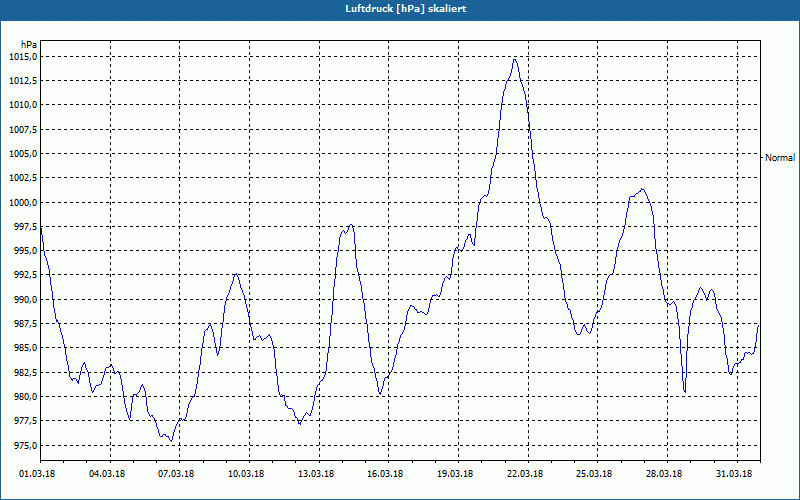Viewport: 800px width, 500px height.
Task: Select the date label 25.03.18
Action: [x=595, y=474]
